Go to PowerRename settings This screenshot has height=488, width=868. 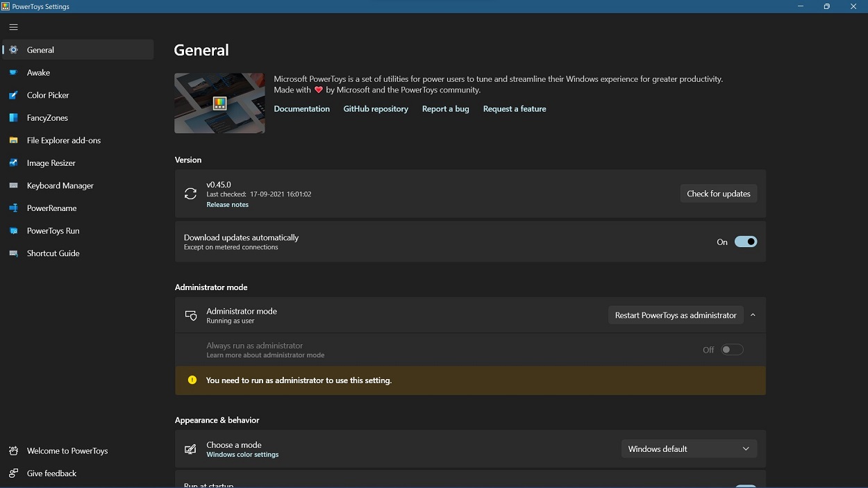[x=77, y=208]
